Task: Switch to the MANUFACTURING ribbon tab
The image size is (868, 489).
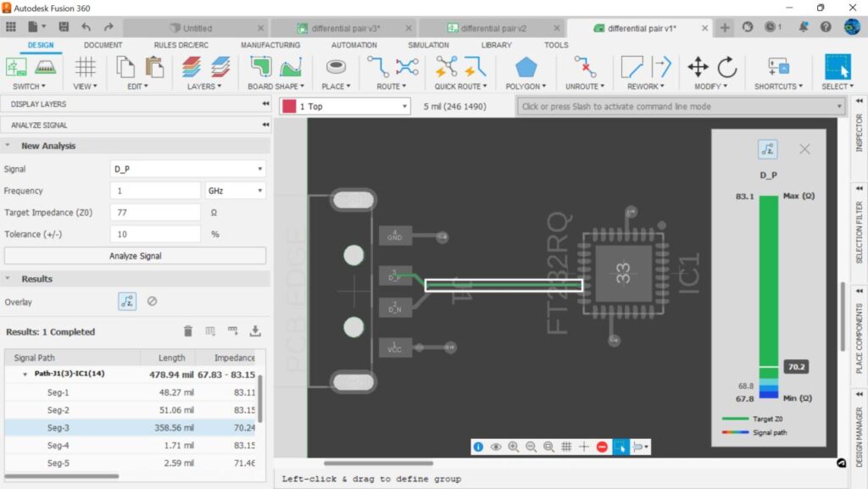Action: pyautogui.click(x=270, y=45)
